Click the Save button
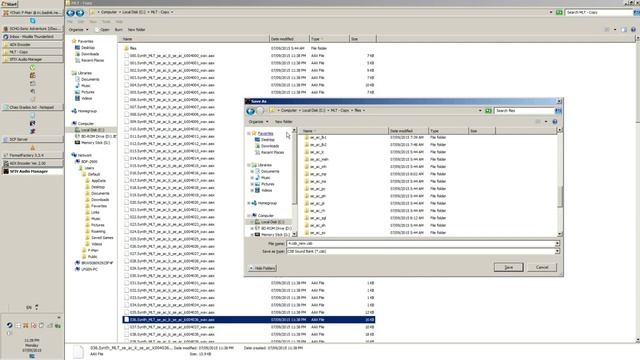Screen dimensions: 640x360 508,267
